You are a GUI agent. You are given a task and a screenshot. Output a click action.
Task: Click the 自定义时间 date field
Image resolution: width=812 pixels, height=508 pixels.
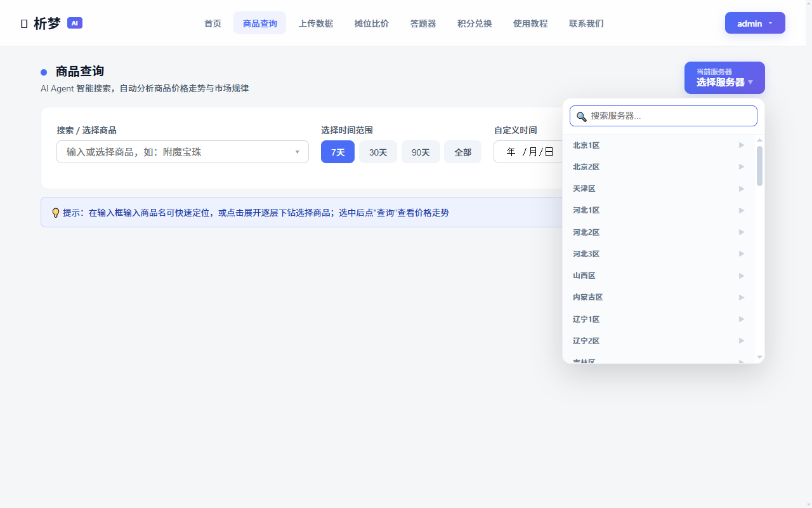tap(528, 152)
